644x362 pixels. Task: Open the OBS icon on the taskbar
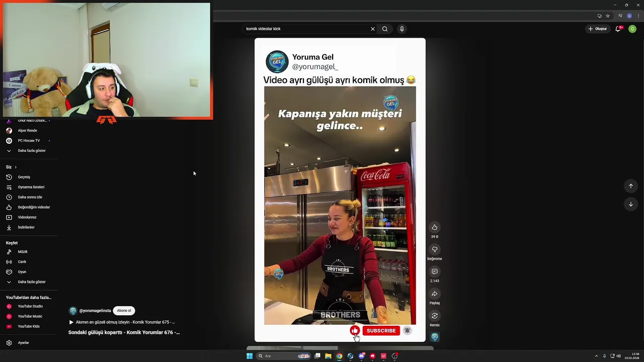tap(394, 356)
